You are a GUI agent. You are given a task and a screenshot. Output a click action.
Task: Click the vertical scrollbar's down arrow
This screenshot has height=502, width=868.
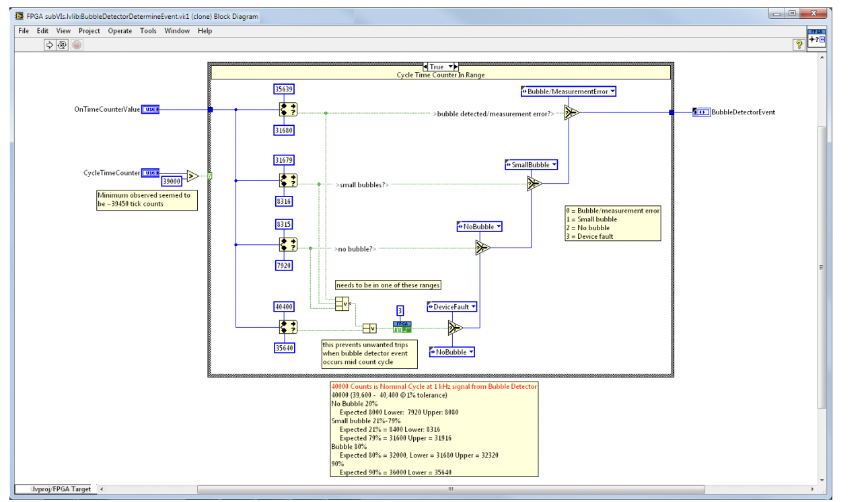click(x=822, y=479)
